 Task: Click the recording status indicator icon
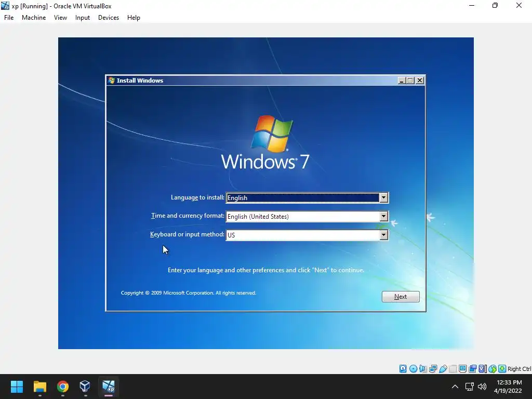click(x=472, y=369)
